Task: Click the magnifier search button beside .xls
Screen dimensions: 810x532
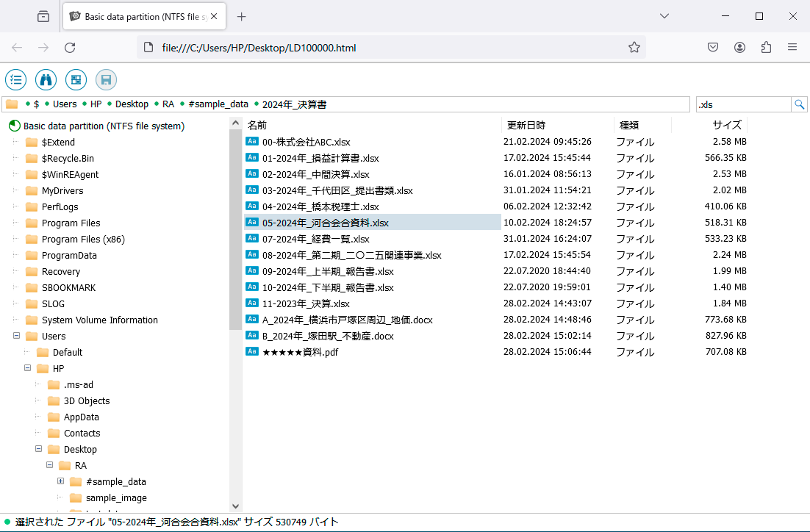Action: (799, 104)
